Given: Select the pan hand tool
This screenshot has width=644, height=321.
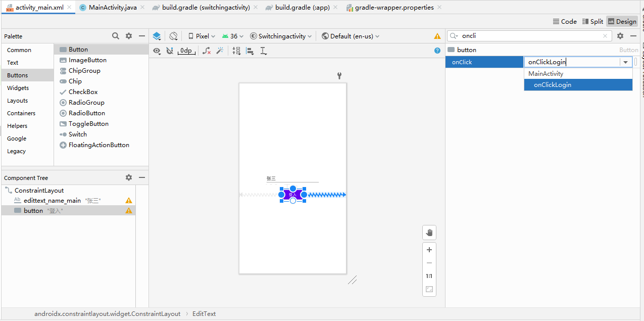Looking at the screenshot, I should 429,233.
